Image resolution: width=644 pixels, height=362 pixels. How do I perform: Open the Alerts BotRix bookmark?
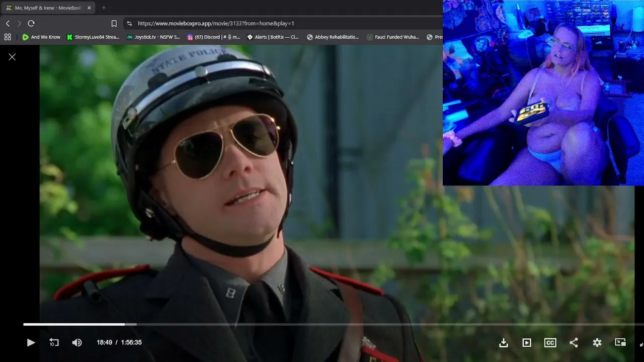[x=273, y=37]
